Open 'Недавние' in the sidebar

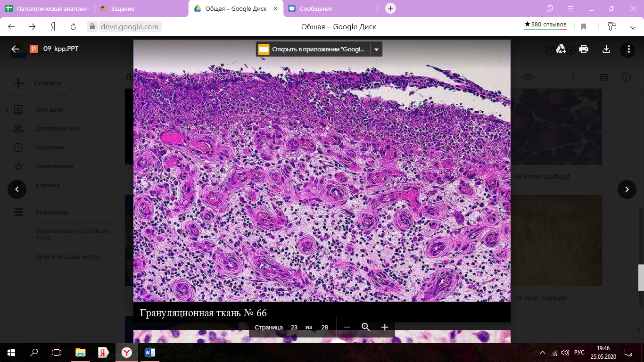(50, 148)
